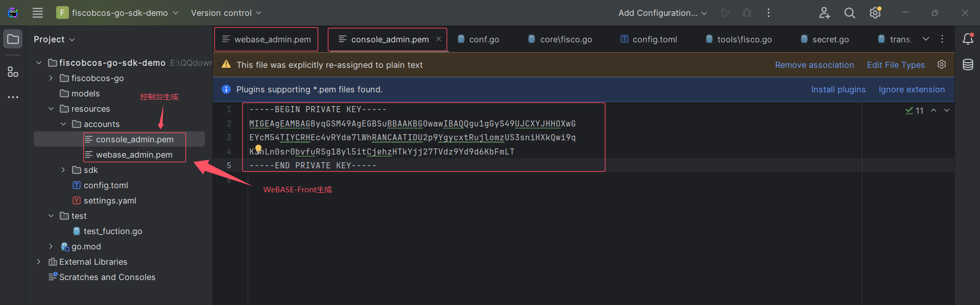980x305 pixels.
Task: Open the Code With Me user icon
Action: (x=824, y=13)
